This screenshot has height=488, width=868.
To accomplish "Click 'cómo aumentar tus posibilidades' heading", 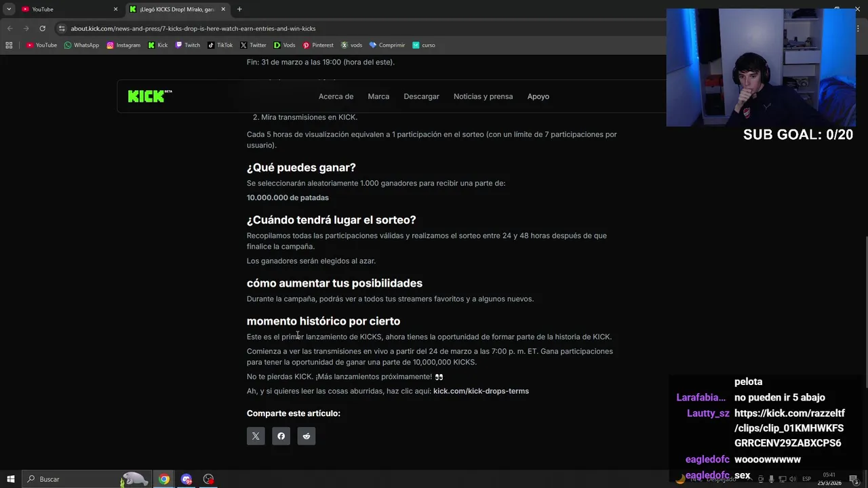I will click(334, 283).
